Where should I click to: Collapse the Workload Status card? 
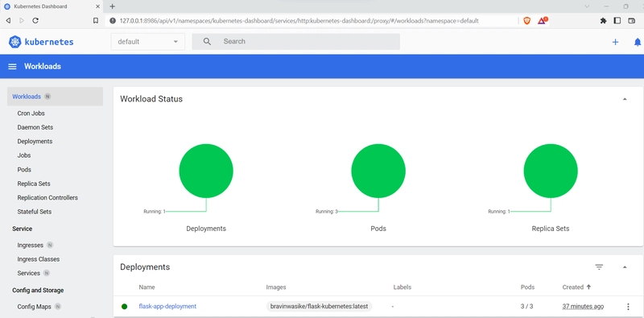click(x=625, y=99)
